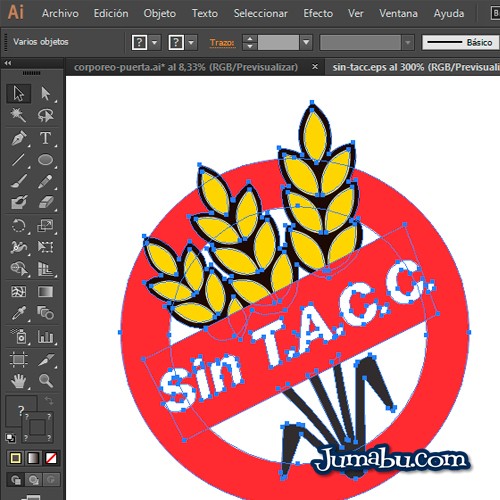
Task: Select the Selection tool (black arrow)
Action: point(19,93)
